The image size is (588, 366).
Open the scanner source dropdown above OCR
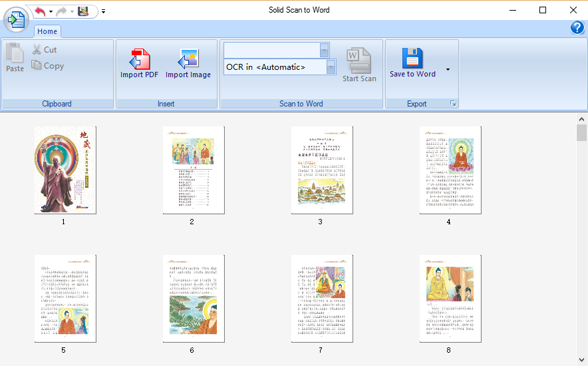tap(324, 51)
